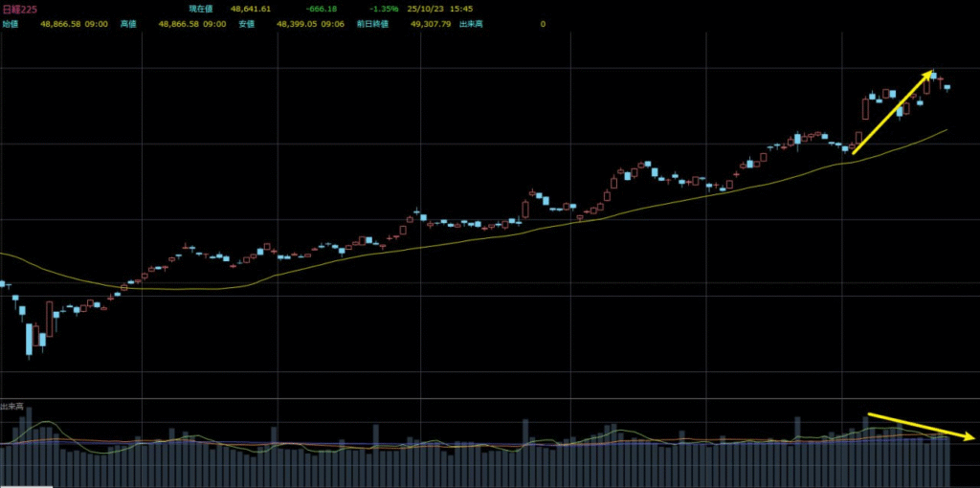Click the 出来高 title of the volume pane
980x488 pixels.
[11, 407]
